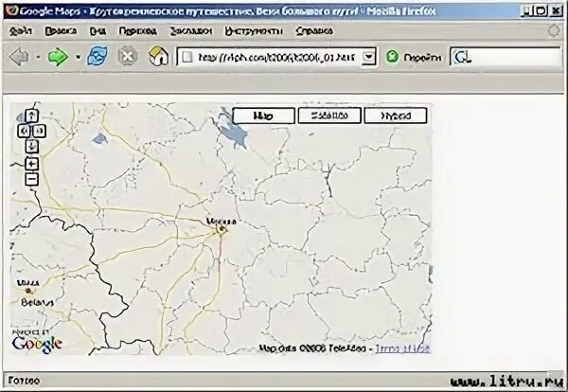Click the Terms of Use link
This screenshot has width=568, height=392.
tap(402, 348)
